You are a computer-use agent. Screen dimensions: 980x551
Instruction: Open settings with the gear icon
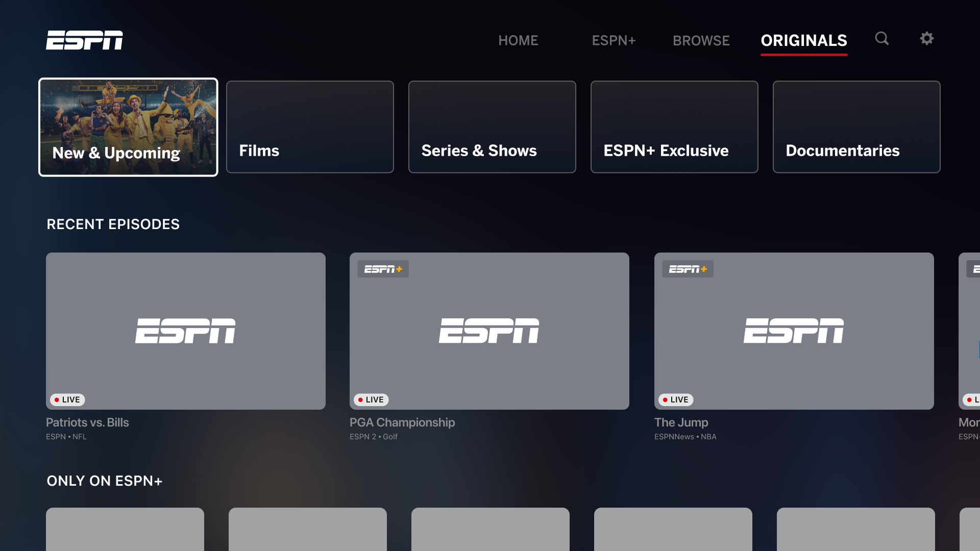pyautogui.click(x=927, y=38)
